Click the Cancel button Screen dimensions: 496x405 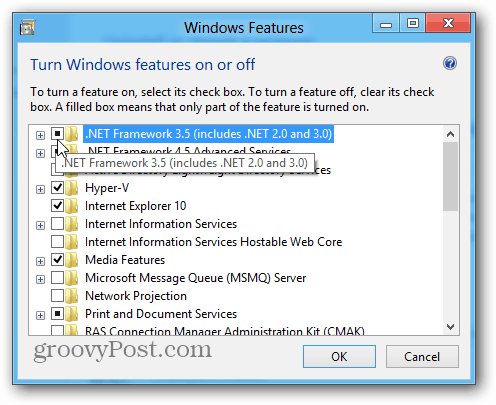(x=422, y=357)
